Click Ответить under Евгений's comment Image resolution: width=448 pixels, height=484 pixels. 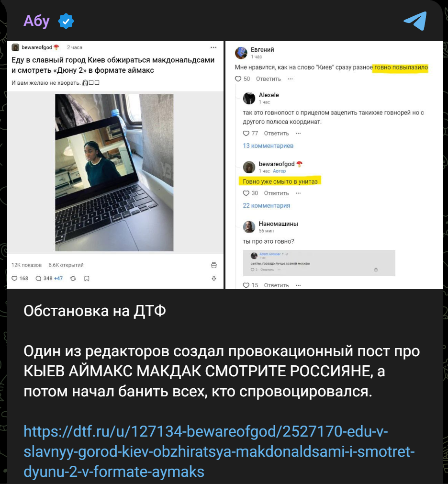(269, 79)
